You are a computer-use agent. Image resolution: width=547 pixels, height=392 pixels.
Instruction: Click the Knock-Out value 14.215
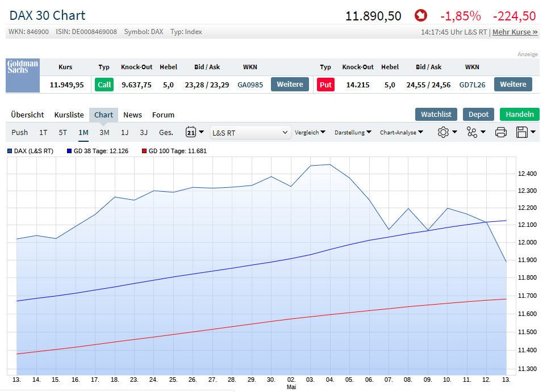[x=358, y=85]
